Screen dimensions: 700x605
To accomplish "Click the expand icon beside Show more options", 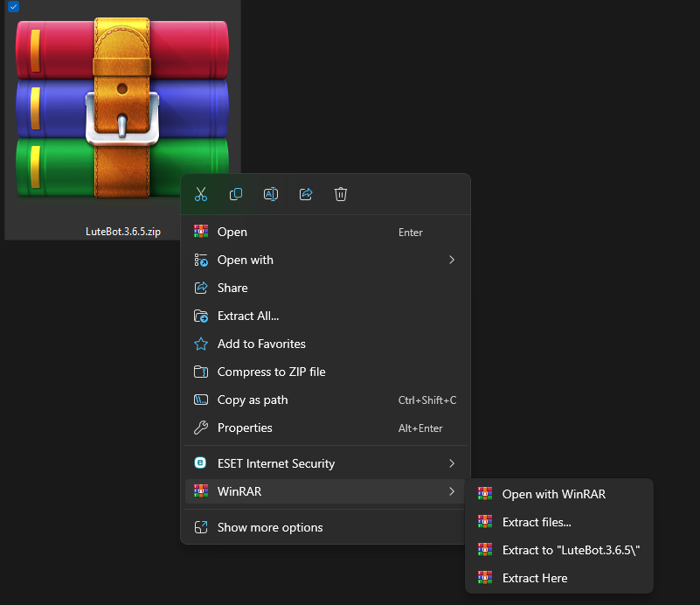I will point(201,527).
